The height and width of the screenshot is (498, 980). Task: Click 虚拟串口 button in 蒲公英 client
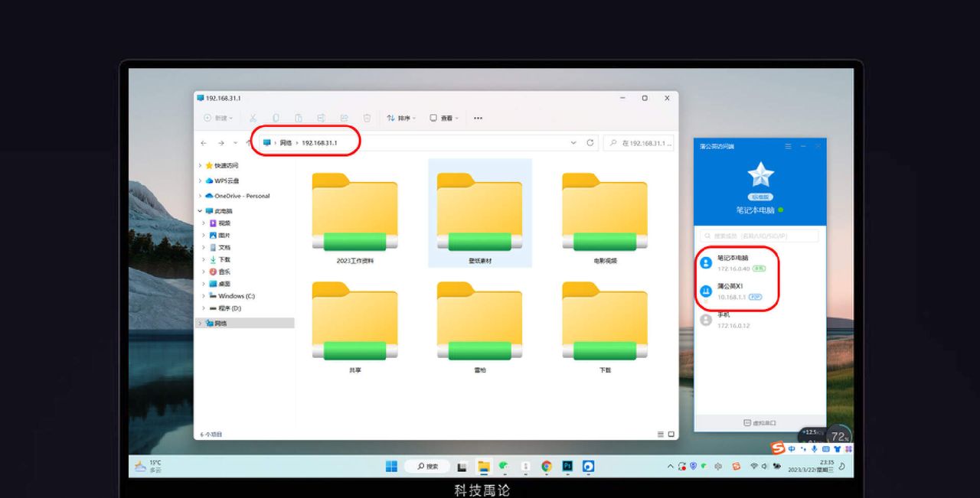tap(760, 422)
